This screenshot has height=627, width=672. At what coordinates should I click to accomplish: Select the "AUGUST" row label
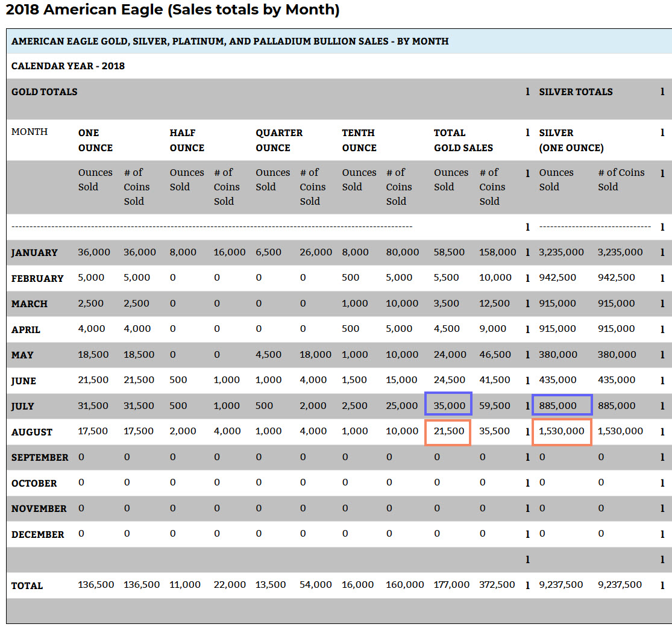(32, 432)
